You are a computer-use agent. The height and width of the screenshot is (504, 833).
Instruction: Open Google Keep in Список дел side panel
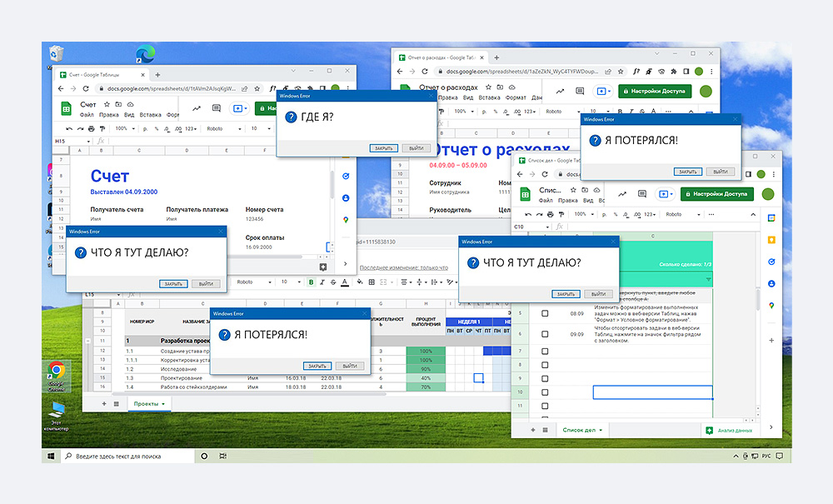[771, 240]
